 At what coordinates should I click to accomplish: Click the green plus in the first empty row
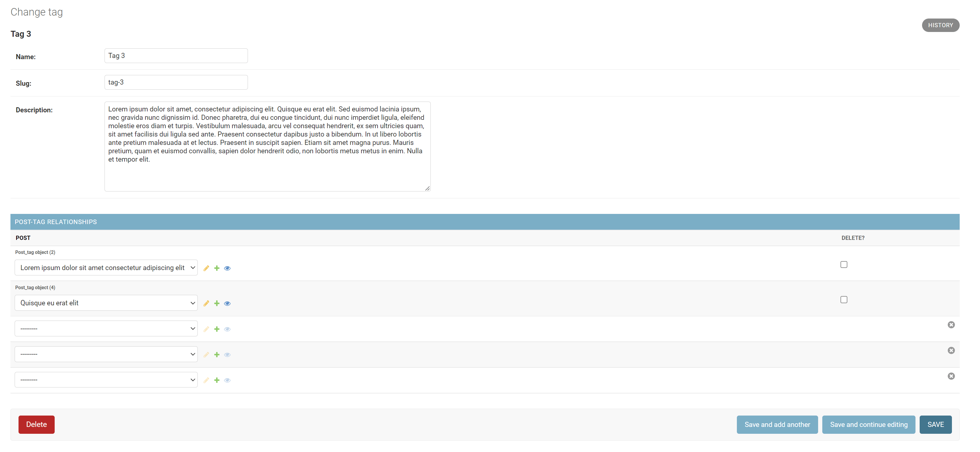point(217,329)
